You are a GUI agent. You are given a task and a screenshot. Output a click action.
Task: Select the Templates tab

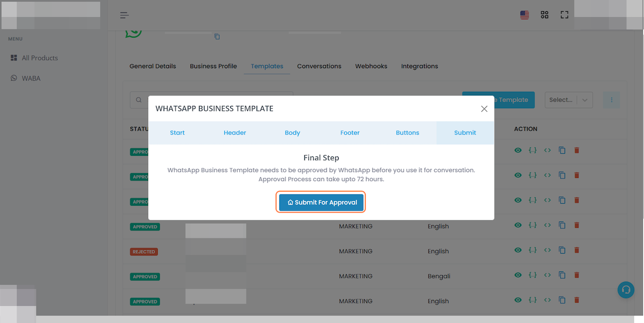click(x=267, y=66)
